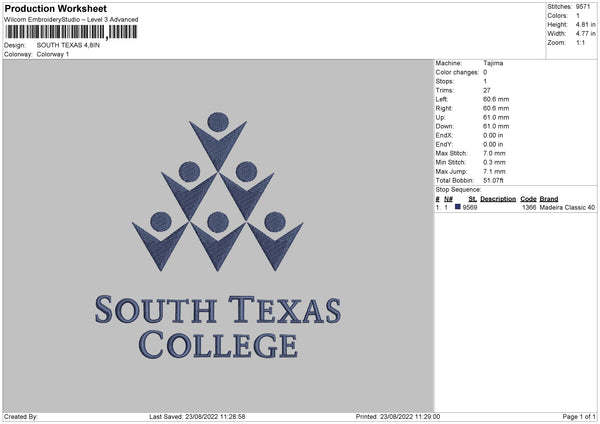Click the Max Jump value 7.1 mm
Image resolution: width=600 pixels, height=424 pixels.
coord(494,171)
